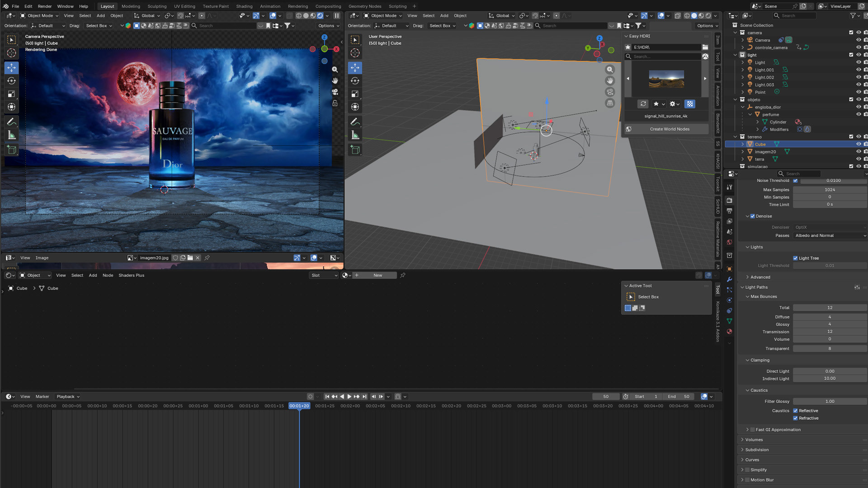Toggle camera view icon in right viewport
Screen dimensions: 868x488
coord(610,92)
